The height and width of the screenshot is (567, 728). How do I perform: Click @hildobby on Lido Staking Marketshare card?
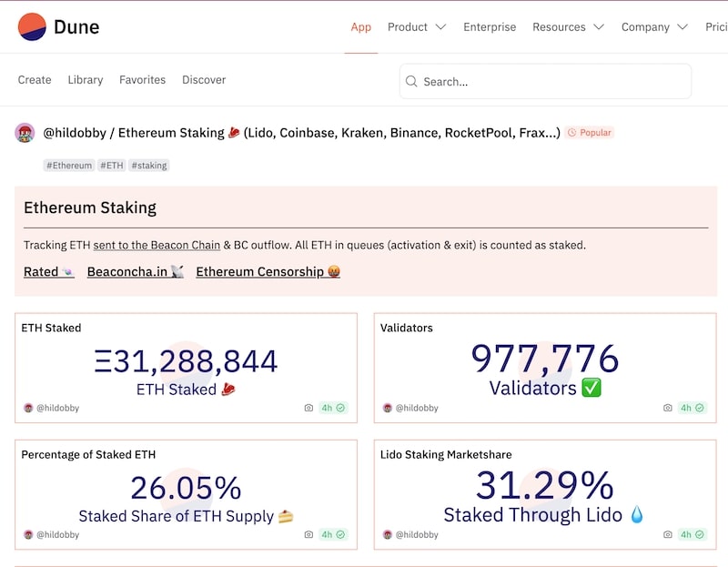coord(417,534)
